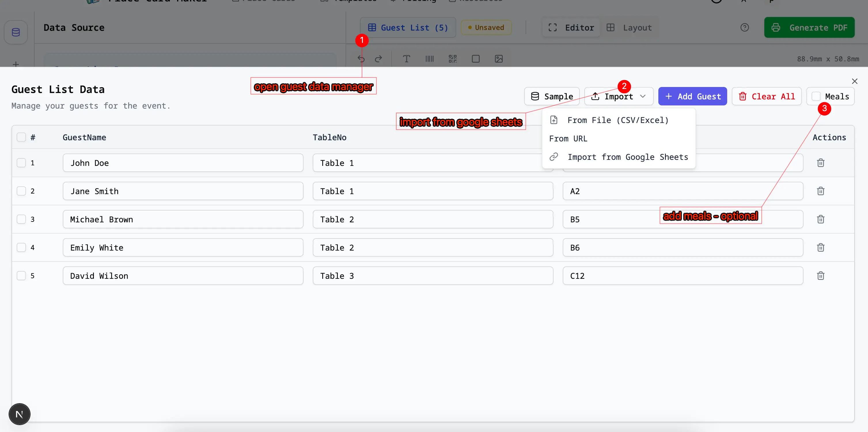The width and height of the screenshot is (868, 432).
Task: Switch to the Layout tab
Action: 630,28
